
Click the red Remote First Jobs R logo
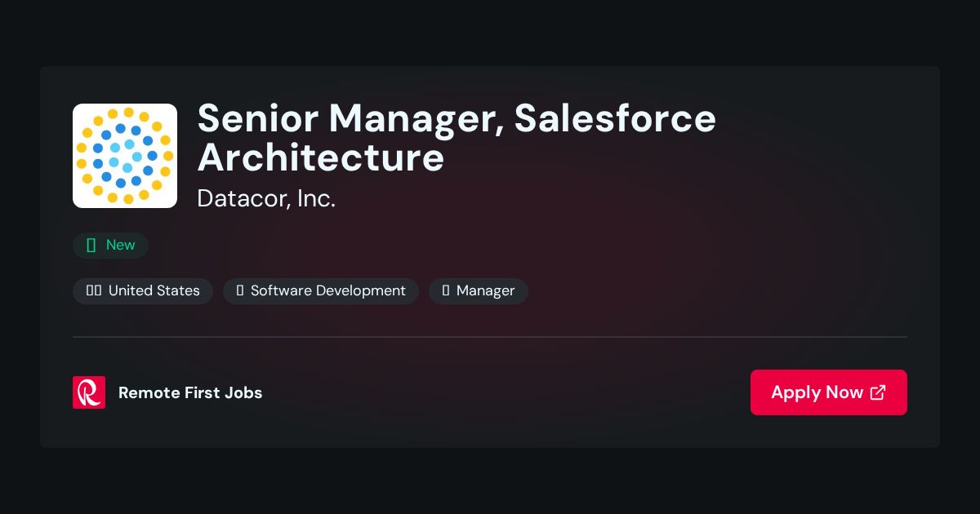point(89,392)
